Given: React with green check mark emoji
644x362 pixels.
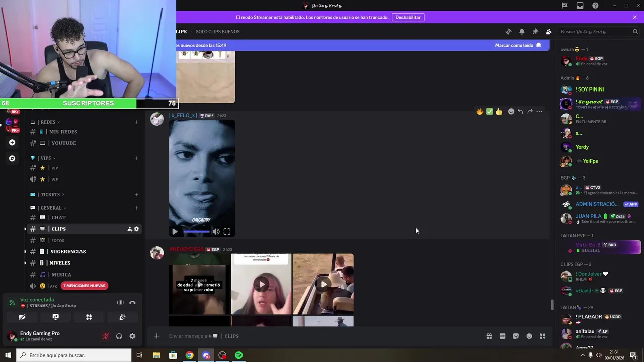Looking at the screenshot, I should coord(489,111).
